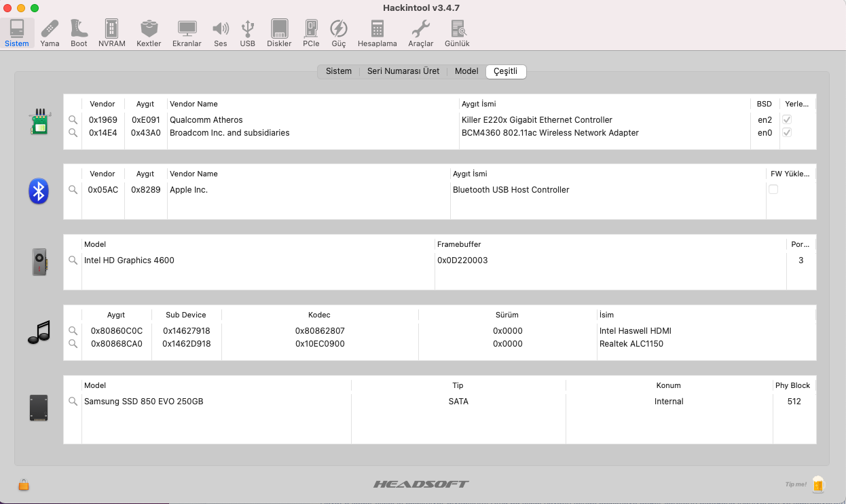This screenshot has height=504, width=846.
Task: Click magnifier next to Intel HD Graphics 4600
Action: (x=73, y=260)
